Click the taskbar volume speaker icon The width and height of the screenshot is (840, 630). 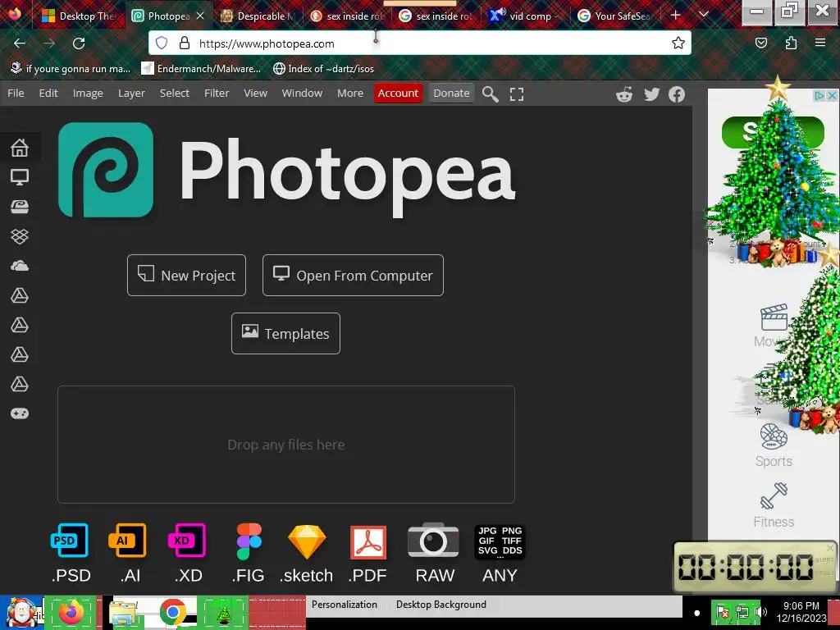(760, 612)
